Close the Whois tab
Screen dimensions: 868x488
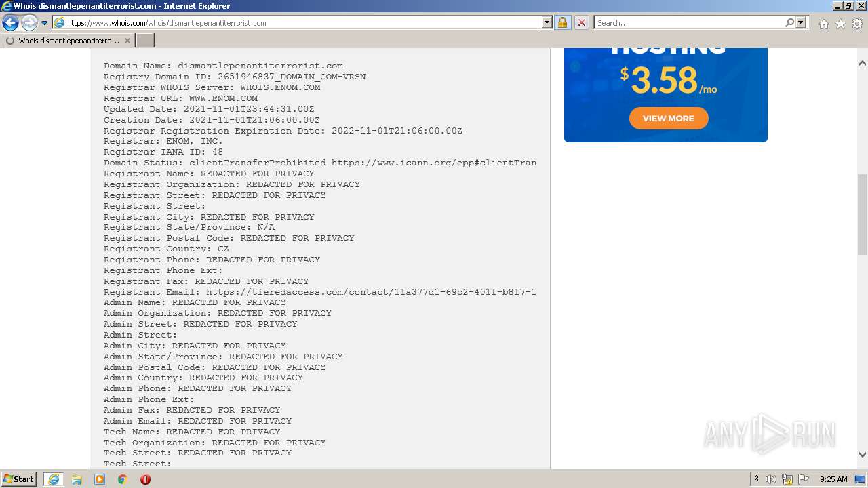coord(127,41)
